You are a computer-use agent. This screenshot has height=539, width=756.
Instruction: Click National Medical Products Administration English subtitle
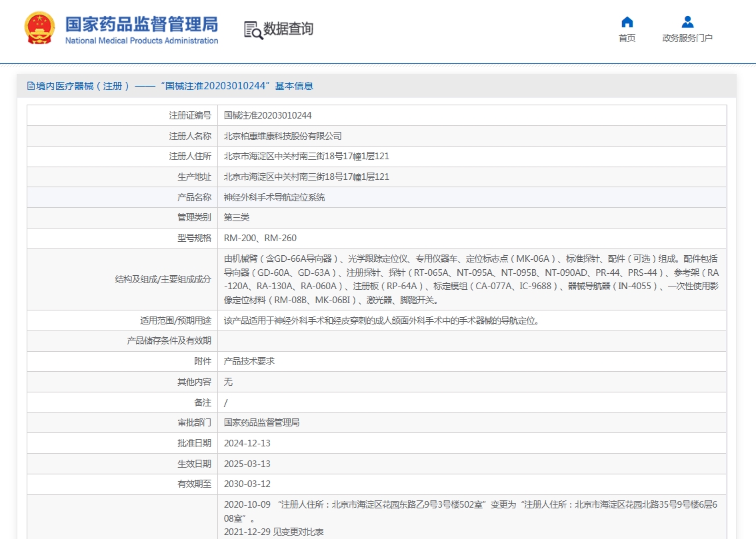142,41
